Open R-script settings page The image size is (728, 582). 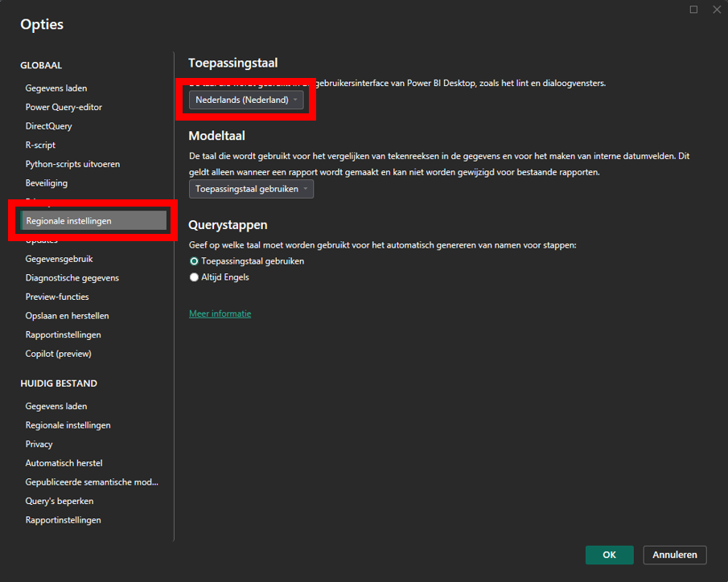pos(40,145)
